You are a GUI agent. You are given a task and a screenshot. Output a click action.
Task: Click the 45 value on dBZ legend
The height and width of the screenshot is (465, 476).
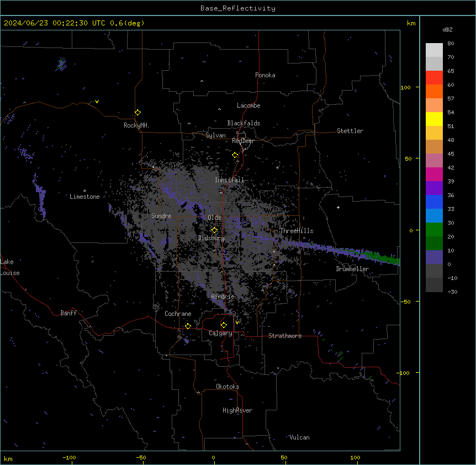(x=451, y=154)
